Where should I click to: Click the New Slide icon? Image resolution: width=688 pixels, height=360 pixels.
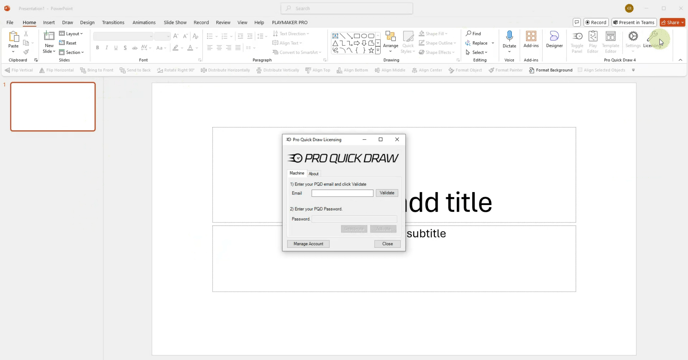[x=49, y=36]
